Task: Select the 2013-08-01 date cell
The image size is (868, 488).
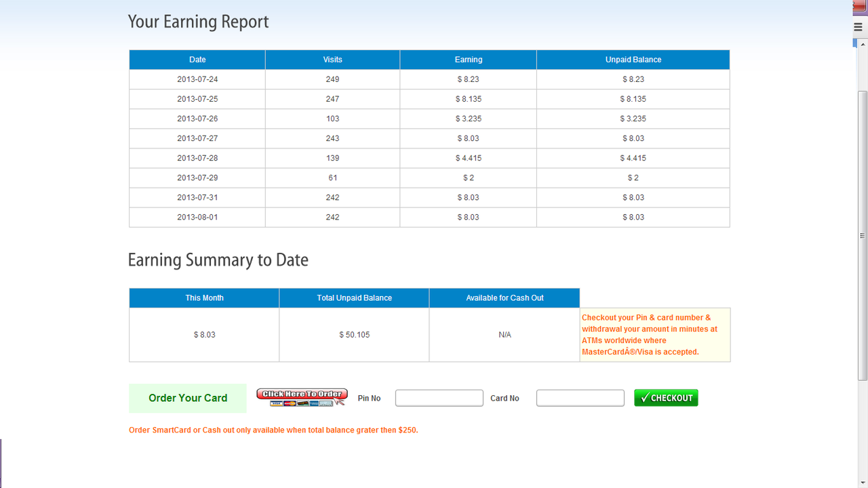Action: [x=197, y=217]
